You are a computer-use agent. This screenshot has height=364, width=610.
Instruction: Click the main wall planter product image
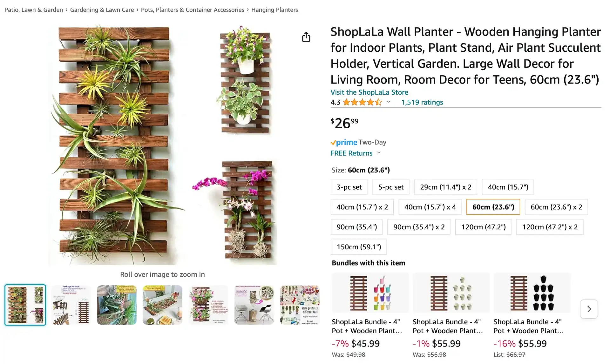tap(162, 145)
